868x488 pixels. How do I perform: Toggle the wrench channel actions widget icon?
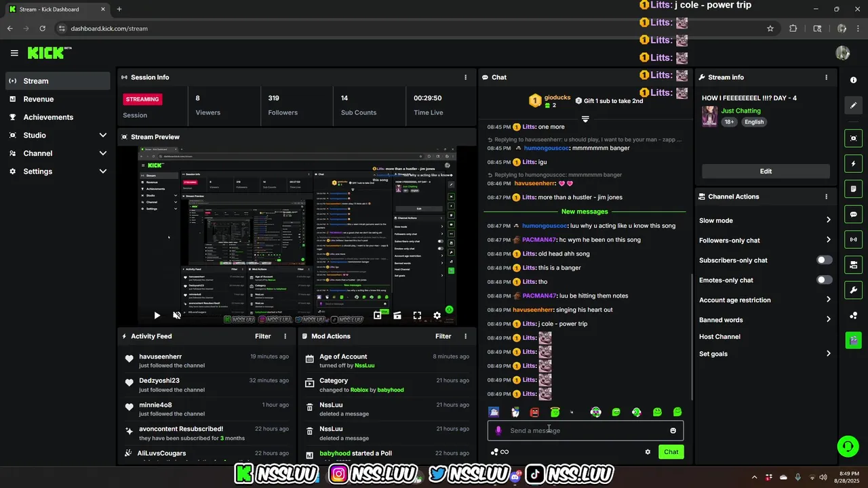(853, 290)
